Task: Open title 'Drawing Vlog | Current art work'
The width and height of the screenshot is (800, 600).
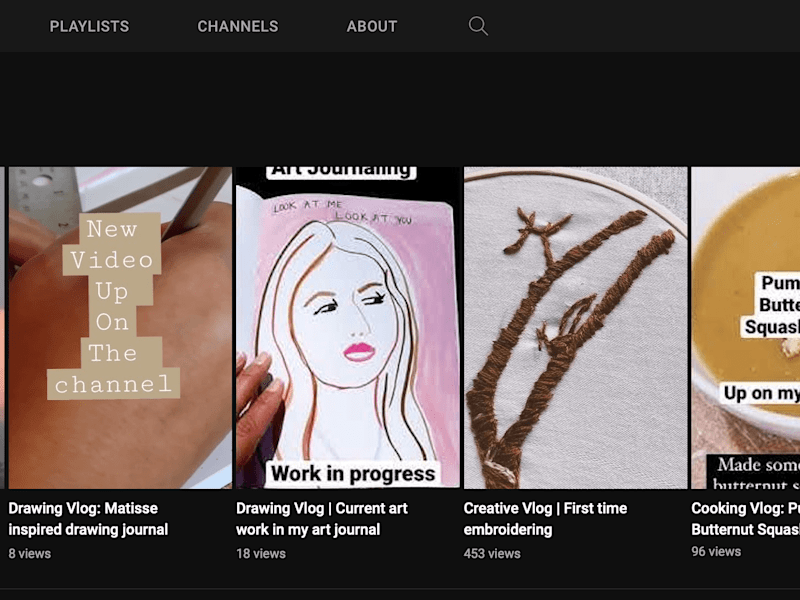Action: pyautogui.click(x=322, y=519)
